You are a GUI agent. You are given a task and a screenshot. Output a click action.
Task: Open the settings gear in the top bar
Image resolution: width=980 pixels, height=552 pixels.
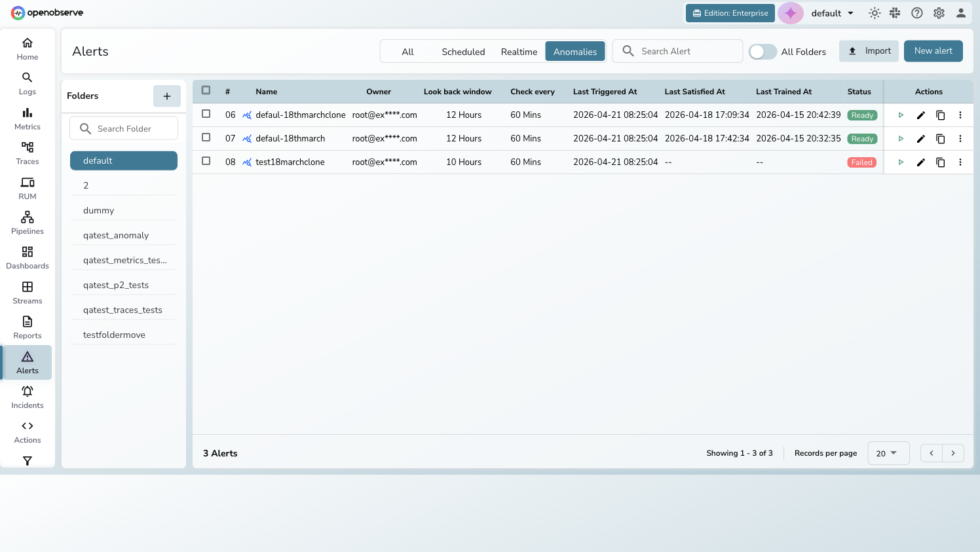(x=939, y=12)
